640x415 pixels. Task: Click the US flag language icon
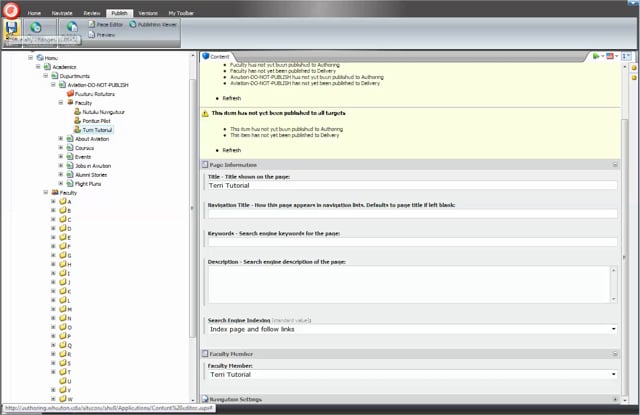[x=610, y=56]
